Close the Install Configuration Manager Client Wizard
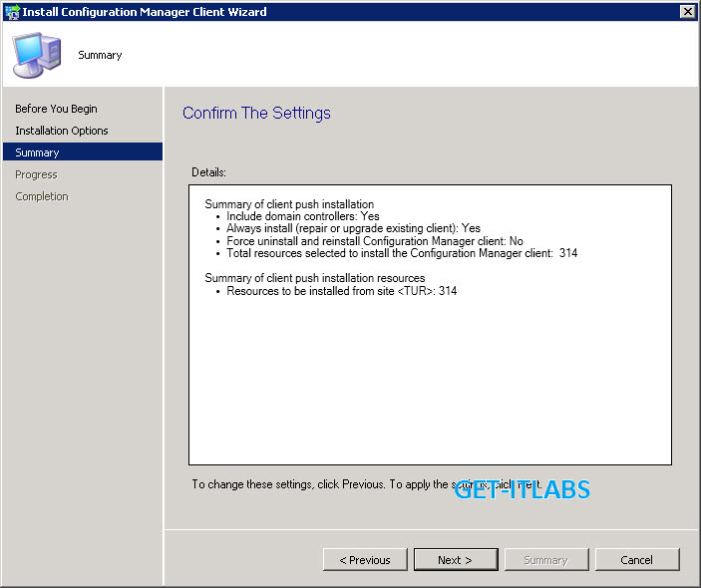 coord(688,12)
